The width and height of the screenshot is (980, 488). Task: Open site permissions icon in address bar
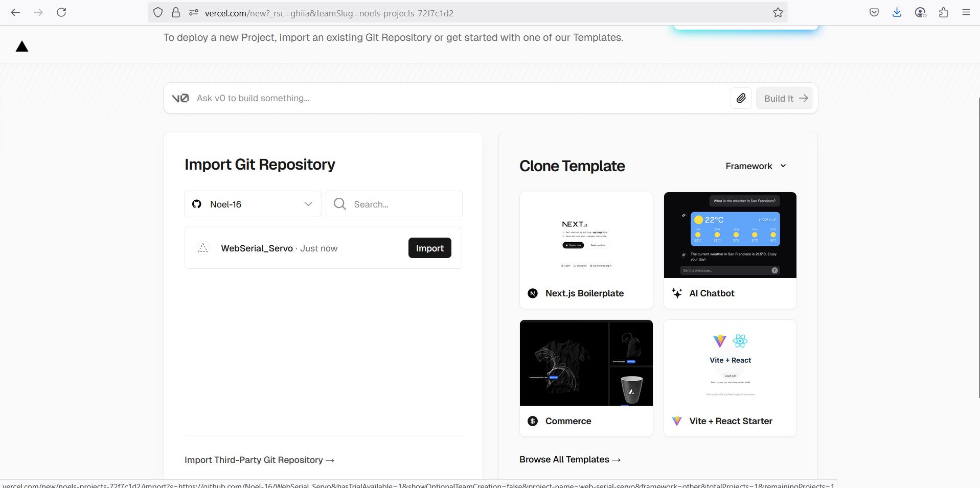[x=193, y=13]
